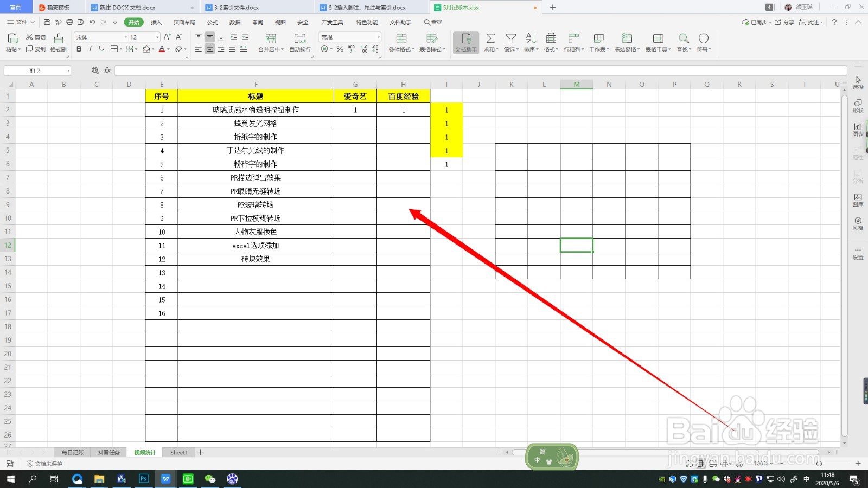Click the Filter (筛选) funnel icon
The image size is (868, 488).
(510, 38)
